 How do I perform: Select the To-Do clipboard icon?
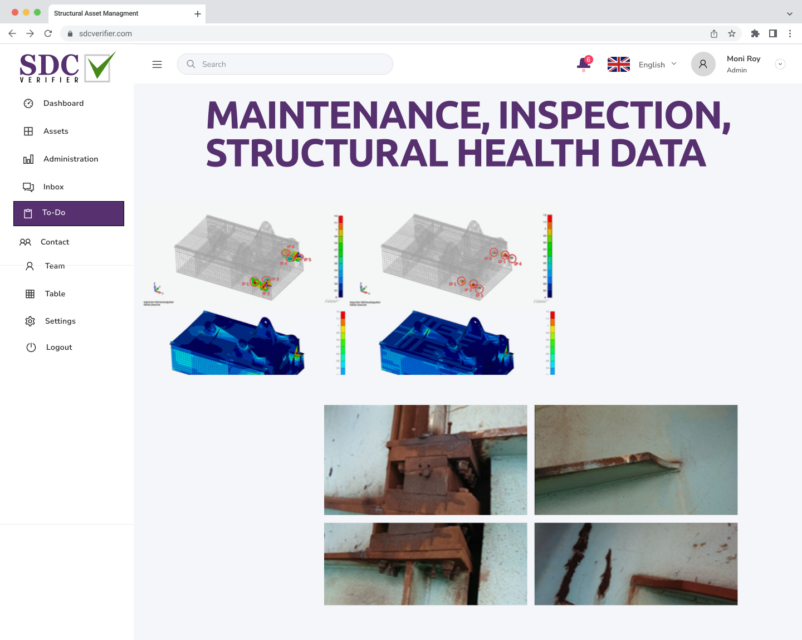29,213
